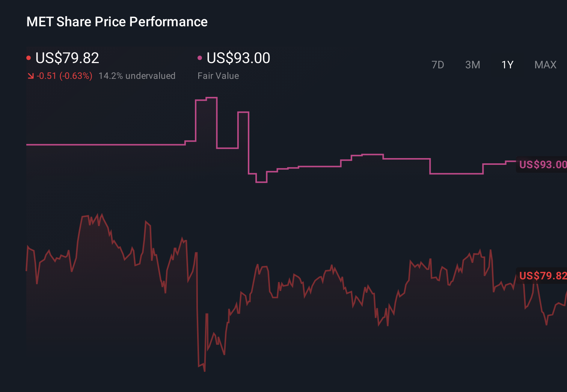Image resolution: width=567 pixels, height=392 pixels.
Task: Click the red downward arrow icon
Action: 30,76
